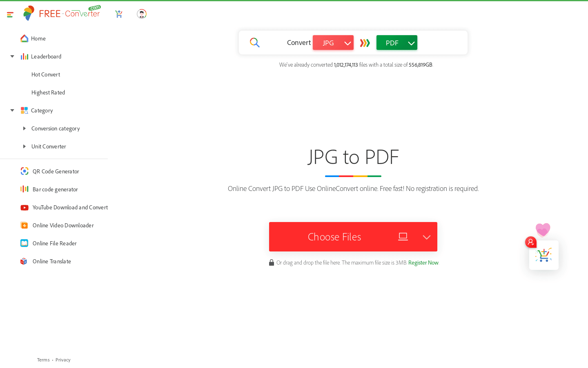
Task: Expand the Conversion category tree item
Action: tap(25, 128)
